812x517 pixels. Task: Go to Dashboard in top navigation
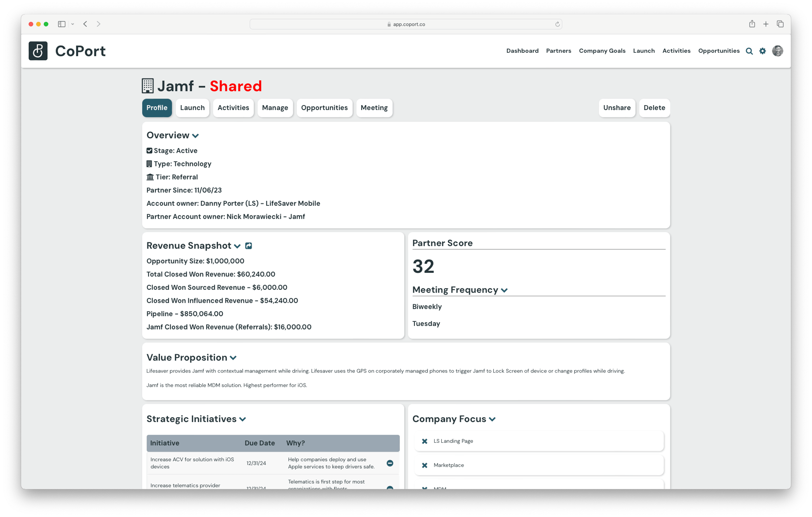(x=522, y=51)
